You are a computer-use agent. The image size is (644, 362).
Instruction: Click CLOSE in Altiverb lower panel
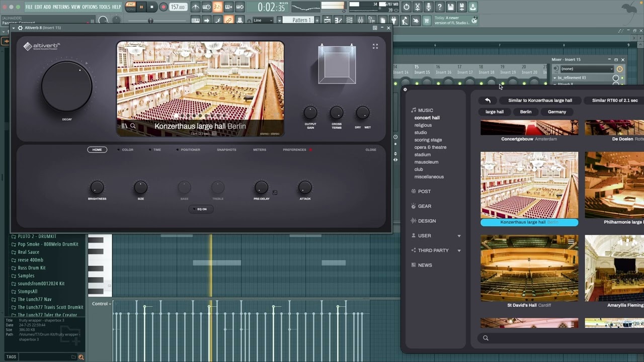coord(371,150)
